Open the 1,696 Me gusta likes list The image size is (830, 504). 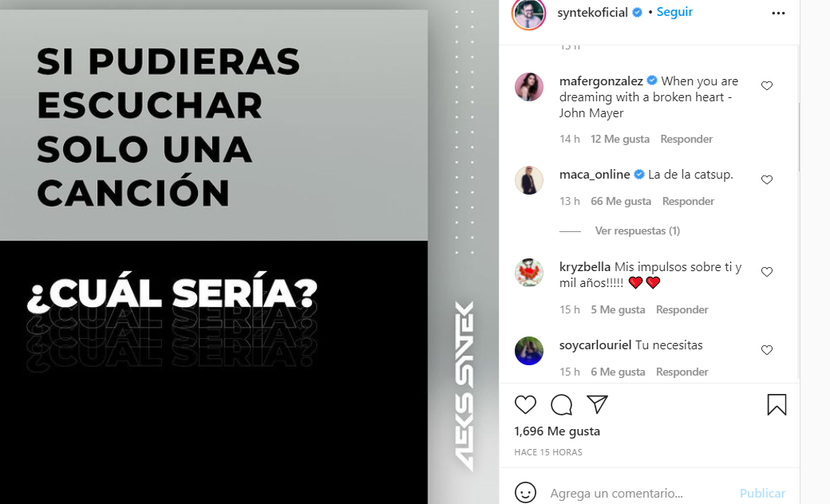pyautogui.click(x=557, y=431)
